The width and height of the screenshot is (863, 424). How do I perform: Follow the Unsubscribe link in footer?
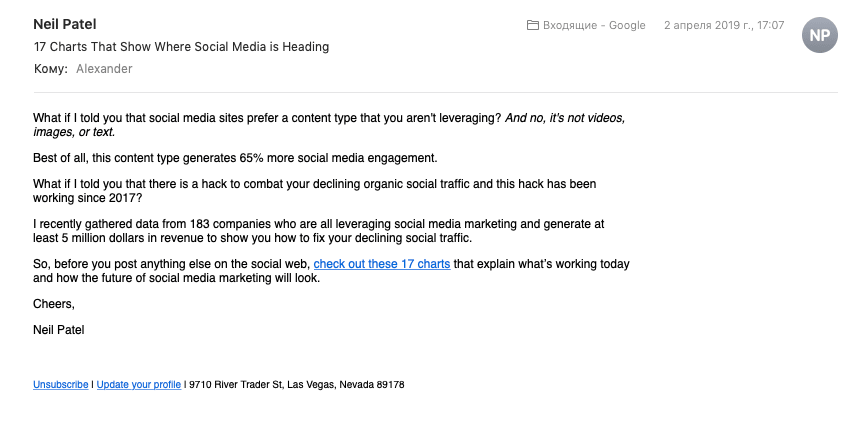[61, 385]
